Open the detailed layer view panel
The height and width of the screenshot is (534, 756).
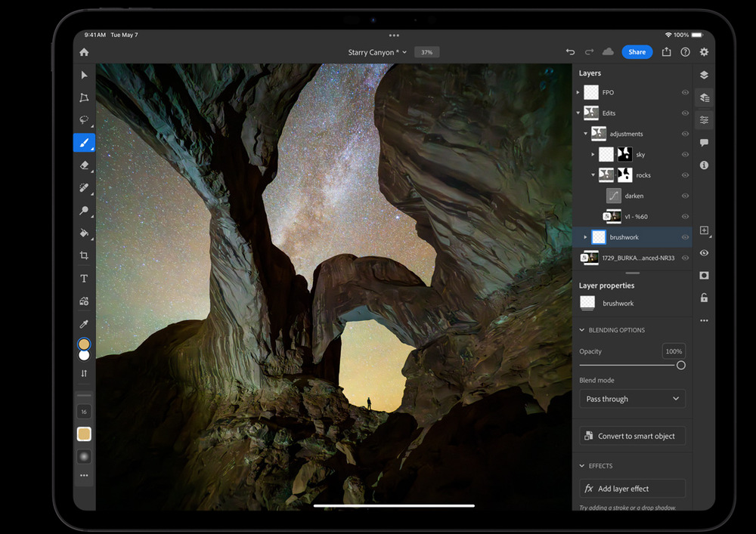pos(705,97)
